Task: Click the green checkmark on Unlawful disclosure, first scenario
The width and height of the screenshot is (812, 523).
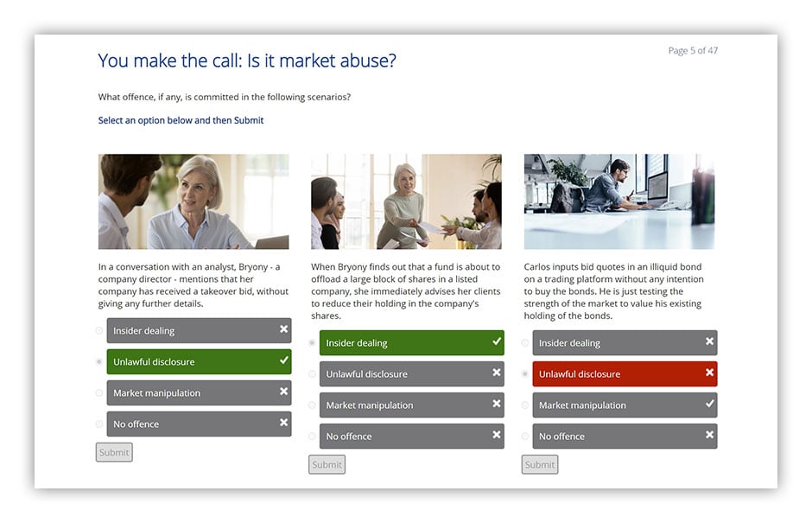Action: (284, 360)
